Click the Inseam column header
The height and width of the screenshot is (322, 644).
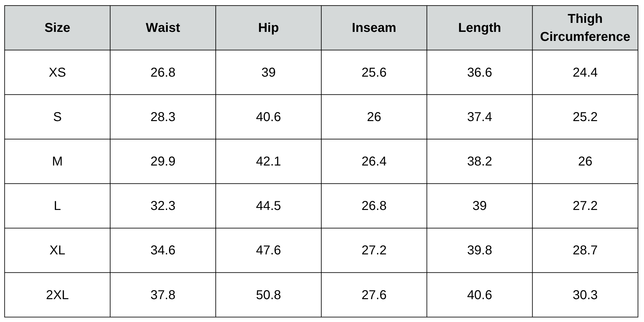point(374,28)
